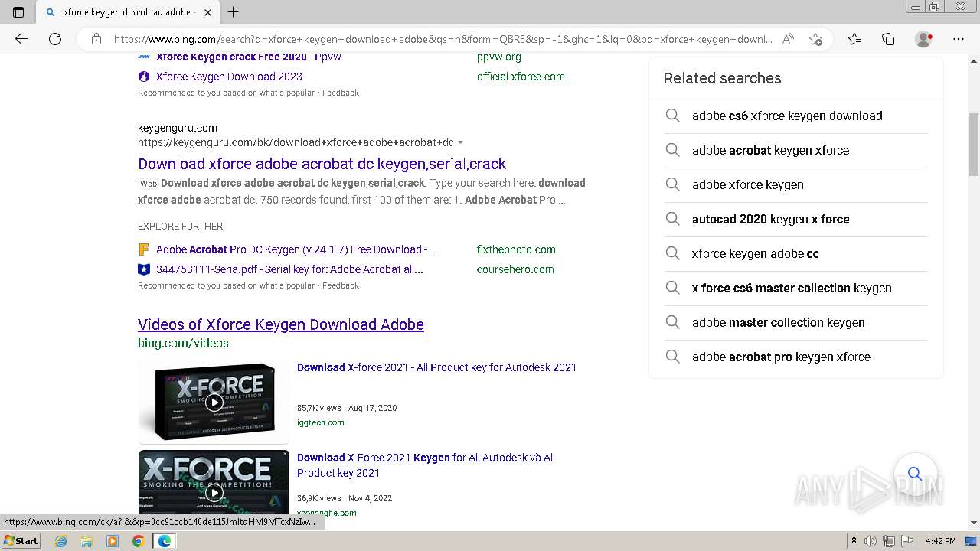Click the Xforce Keygen Download 2023 favicon
This screenshot has height=551, width=980.
[x=143, y=77]
